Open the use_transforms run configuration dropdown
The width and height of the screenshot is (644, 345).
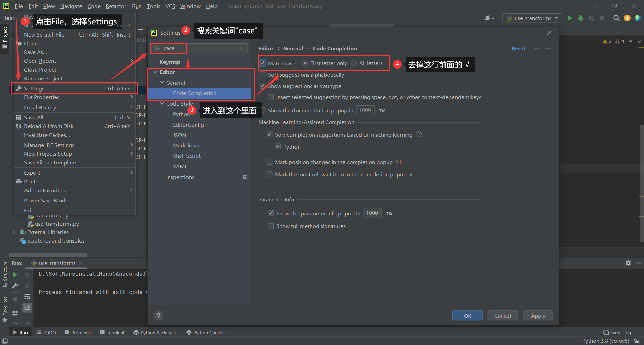tap(532, 18)
